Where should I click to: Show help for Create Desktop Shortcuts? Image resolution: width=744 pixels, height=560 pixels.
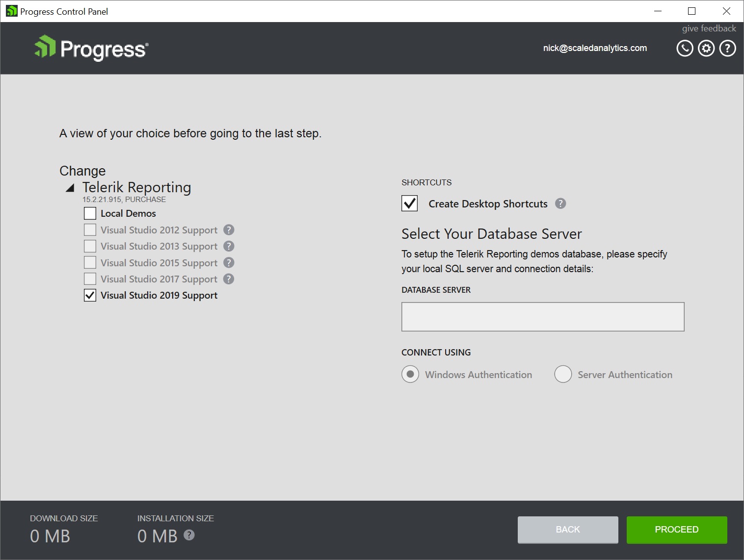coord(560,204)
